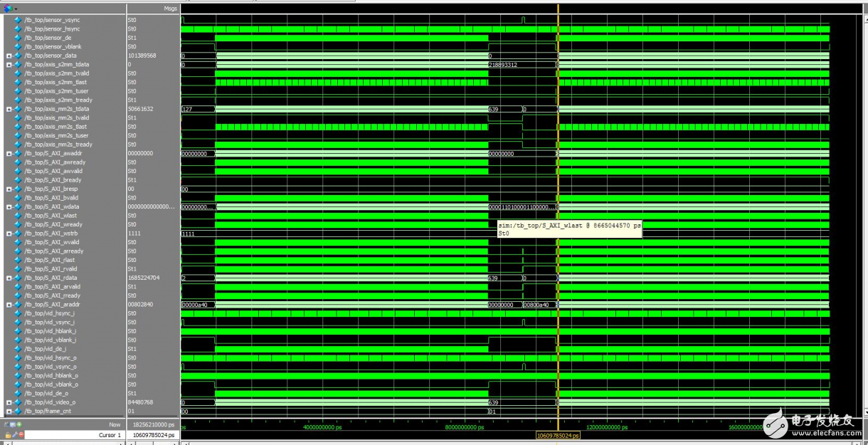
Task: Click the signal icon for vid_de_o
Action: click(x=18, y=394)
